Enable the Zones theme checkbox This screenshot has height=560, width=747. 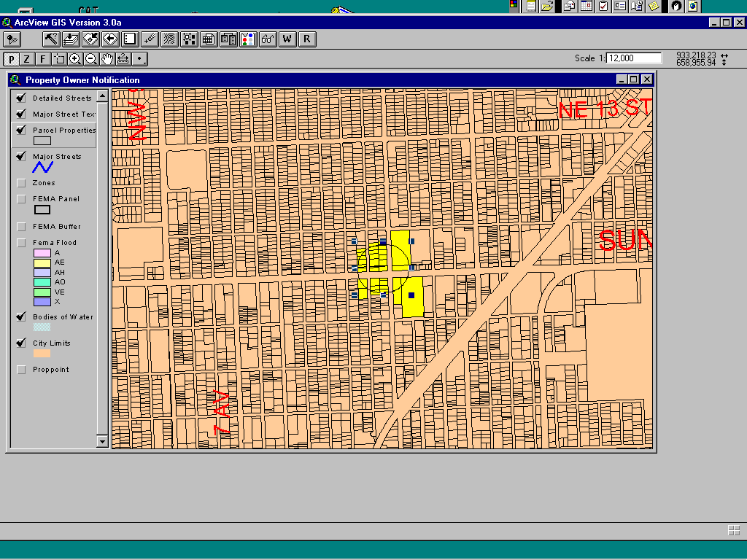click(x=21, y=183)
